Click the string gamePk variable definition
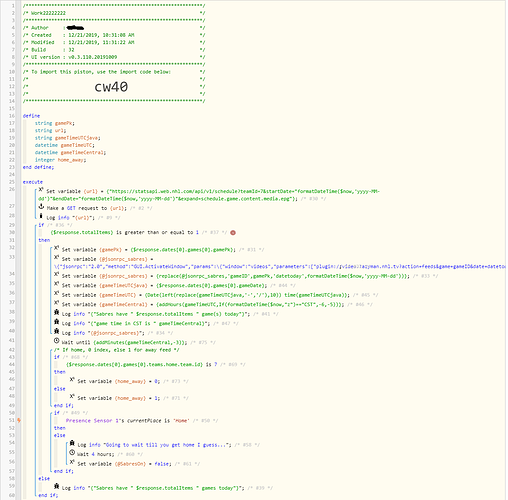The image size is (508, 500). pos(55,123)
